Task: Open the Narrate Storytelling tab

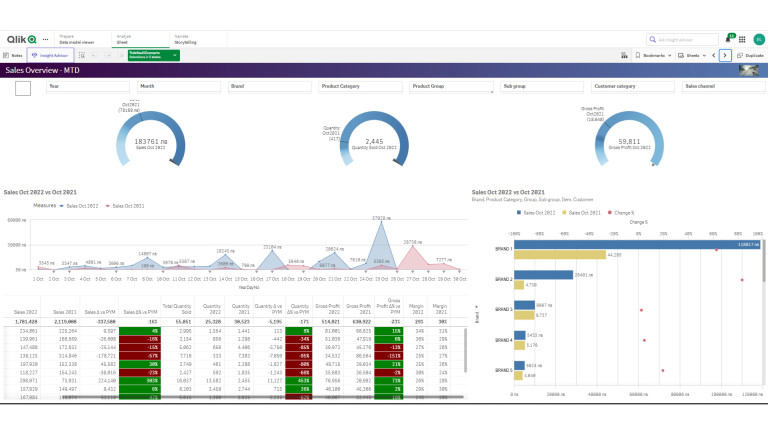Action: click(185, 39)
